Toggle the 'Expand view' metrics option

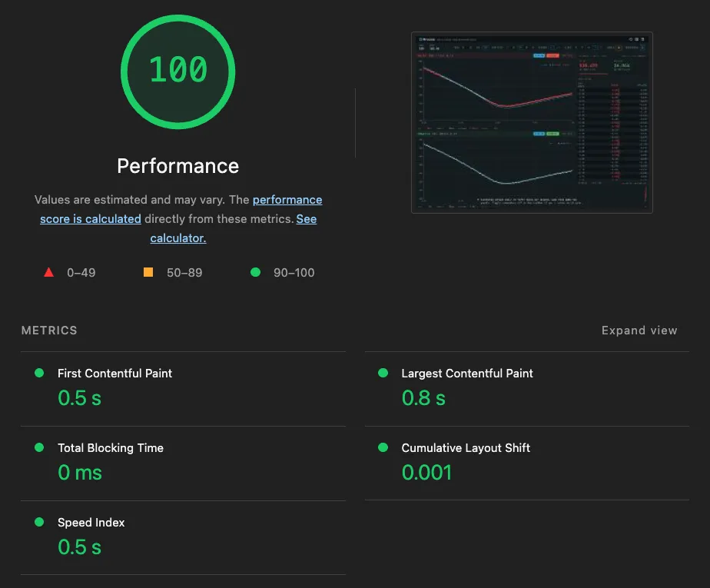click(x=639, y=331)
